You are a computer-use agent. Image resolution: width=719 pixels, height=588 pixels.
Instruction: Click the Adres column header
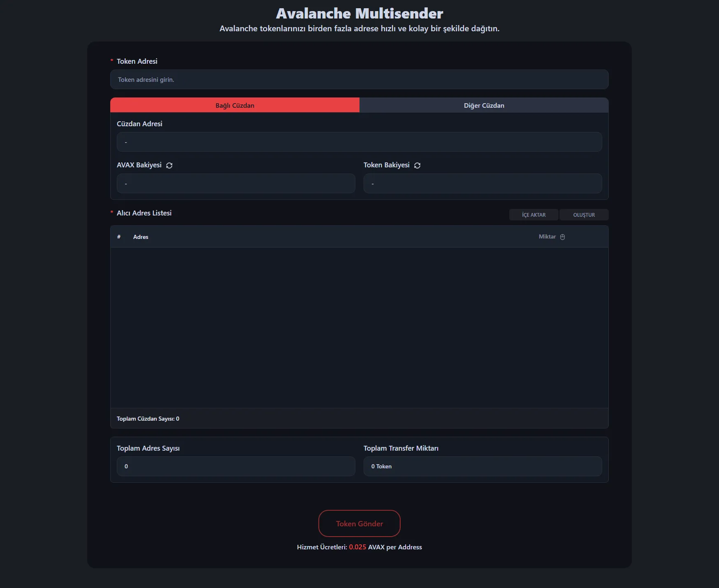[x=141, y=237]
